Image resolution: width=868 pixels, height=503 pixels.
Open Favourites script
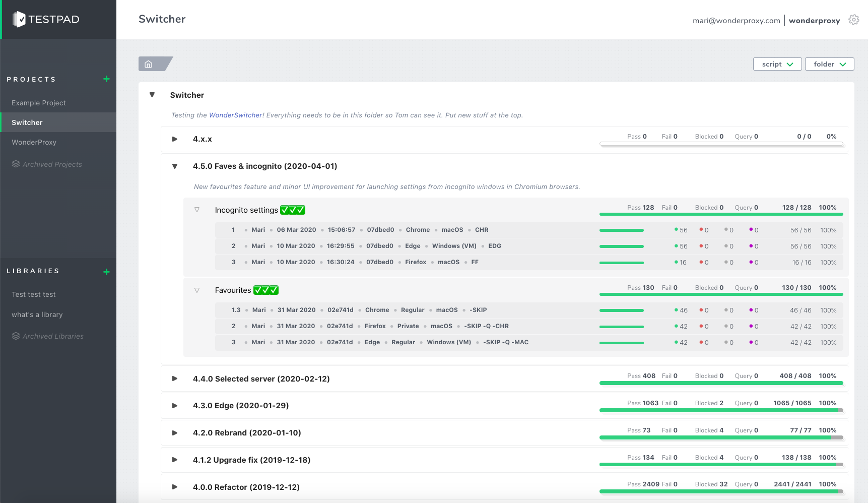[233, 290]
